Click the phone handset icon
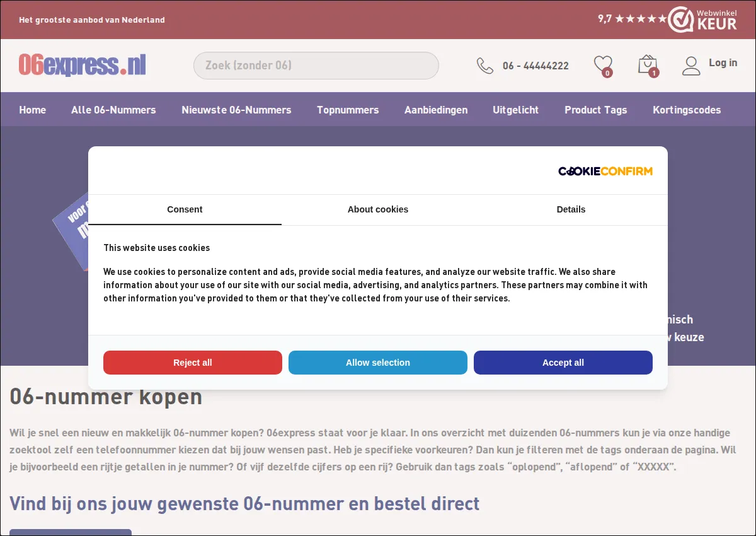This screenshot has height=536, width=756. (x=485, y=66)
